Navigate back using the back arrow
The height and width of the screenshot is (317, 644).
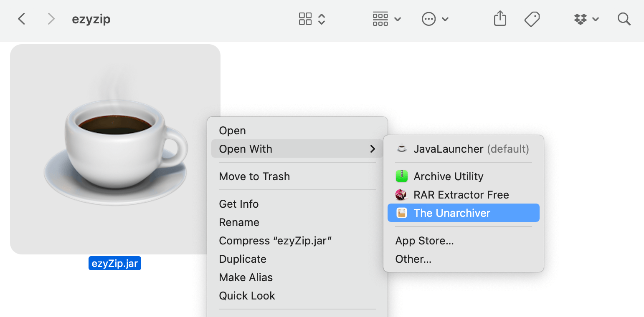pyautogui.click(x=21, y=19)
